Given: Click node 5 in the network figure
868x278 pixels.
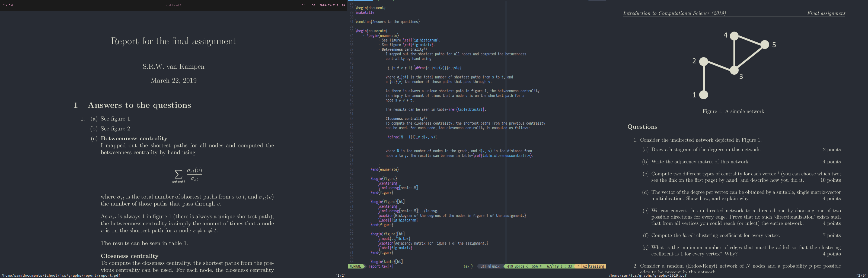Looking at the screenshot, I should point(765,45).
